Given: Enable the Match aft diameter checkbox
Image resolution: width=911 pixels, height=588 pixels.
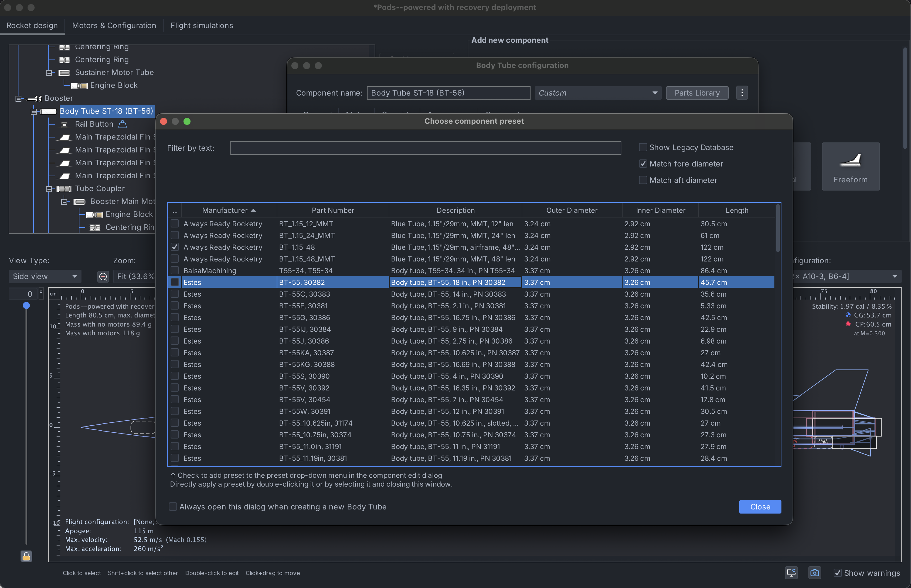Looking at the screenshot, I should pos(643,180).
